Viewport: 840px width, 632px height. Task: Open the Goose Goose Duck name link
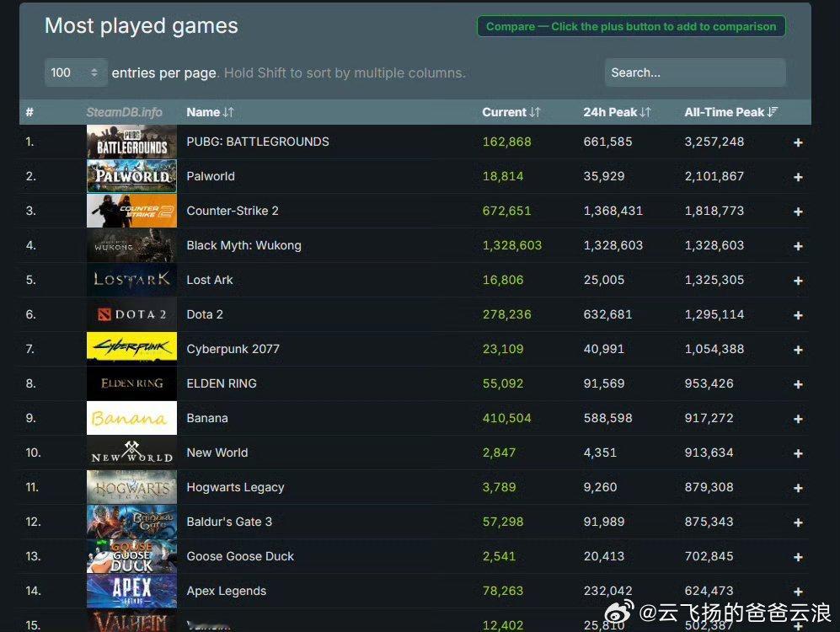[x=240, y=556]
